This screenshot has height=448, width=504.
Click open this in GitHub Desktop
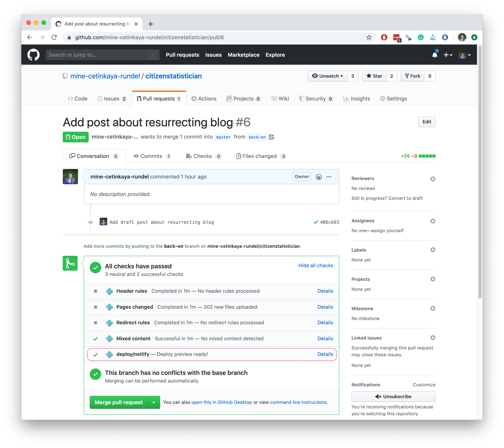[x=221, y=402]
